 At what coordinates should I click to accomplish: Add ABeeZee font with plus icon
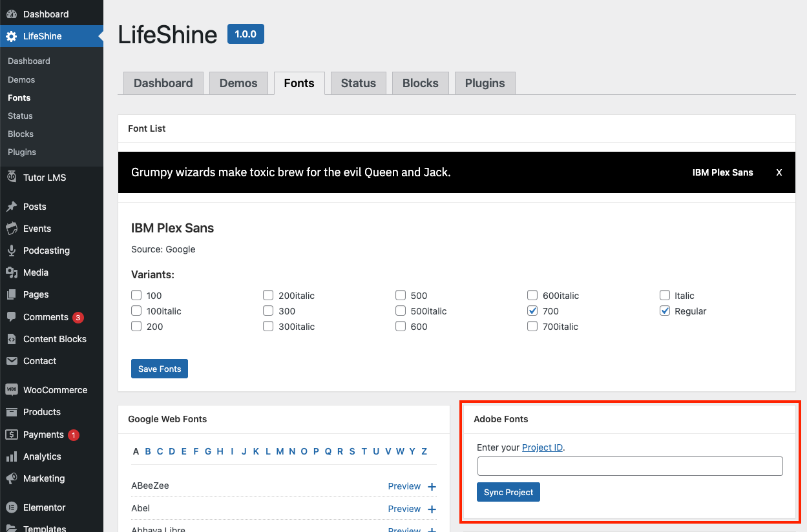[x=432, y=487]
